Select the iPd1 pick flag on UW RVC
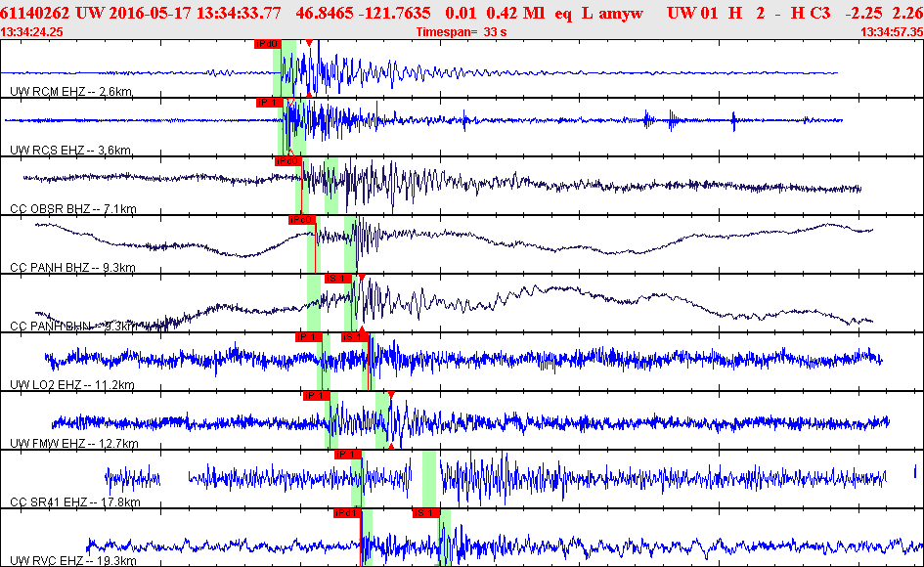Viewport: 924px width, 567px height. (347, 513)
